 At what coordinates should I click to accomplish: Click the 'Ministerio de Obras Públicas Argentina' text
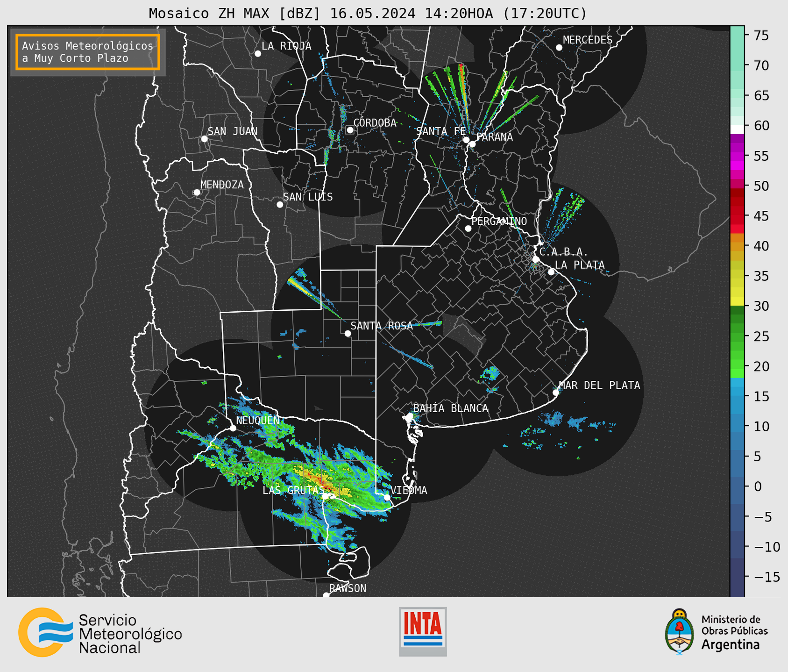[734, 632]
